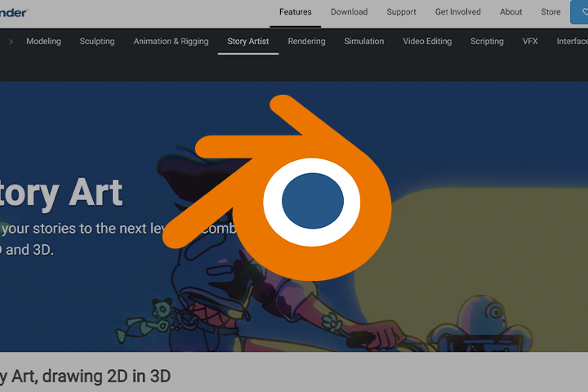Open the Get Involved section
Image resolution: width=588 pixels, height=392 pixels.
[458, 12]
